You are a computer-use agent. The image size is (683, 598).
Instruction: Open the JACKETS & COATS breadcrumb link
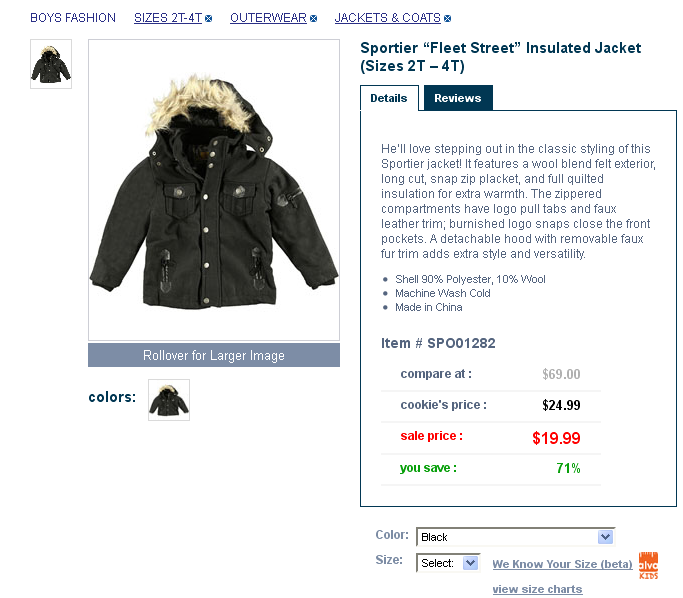click(388, 18)
